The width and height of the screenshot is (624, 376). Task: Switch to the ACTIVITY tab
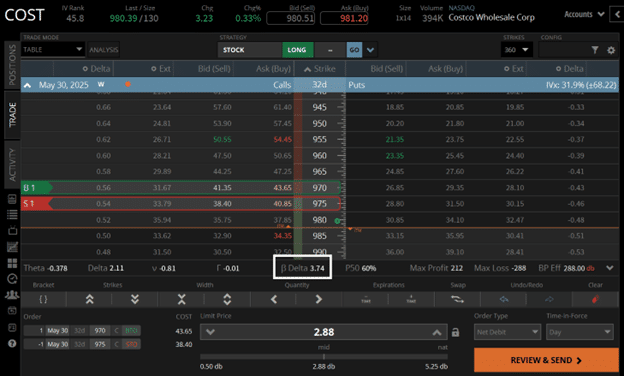click(12, 164)
